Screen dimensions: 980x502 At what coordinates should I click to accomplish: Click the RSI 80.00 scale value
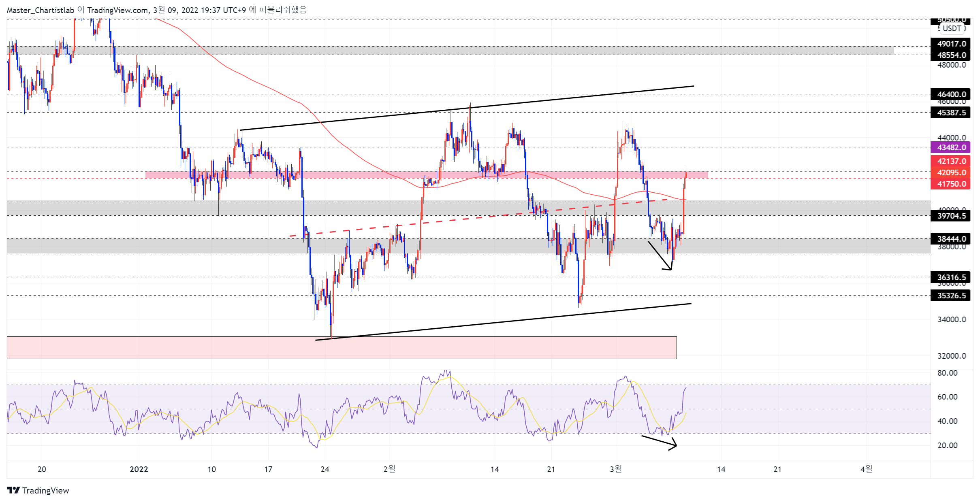(948, 373)
